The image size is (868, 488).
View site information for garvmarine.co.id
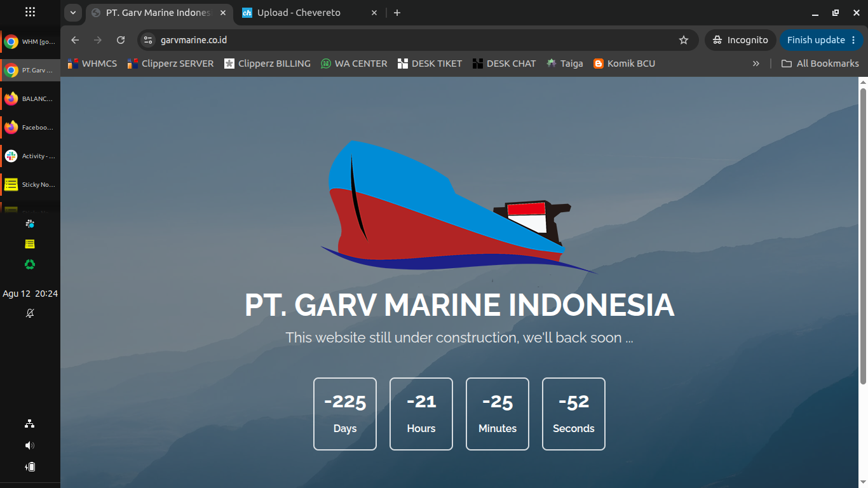(148, 40)
